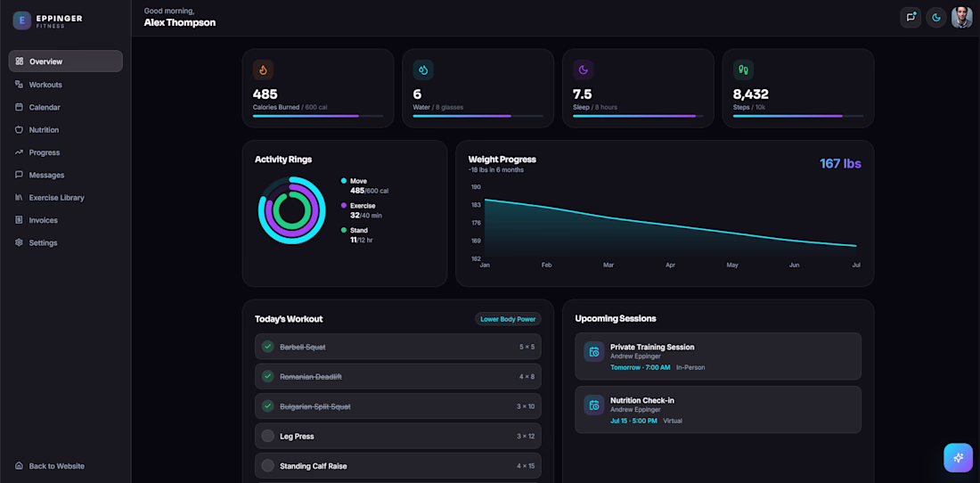Click the 'Jul 15 · 5:00 PM' session time
The image size is (980, 483).
(633, 421)
